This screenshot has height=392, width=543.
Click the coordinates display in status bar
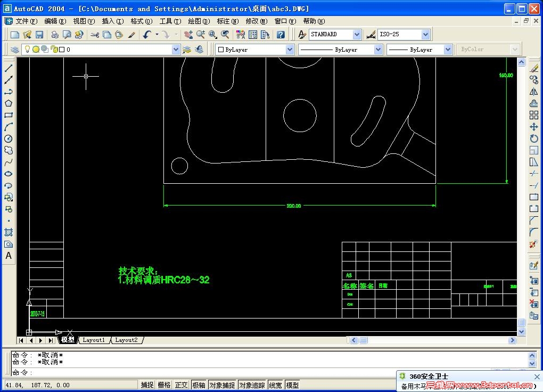coord(71,385)
